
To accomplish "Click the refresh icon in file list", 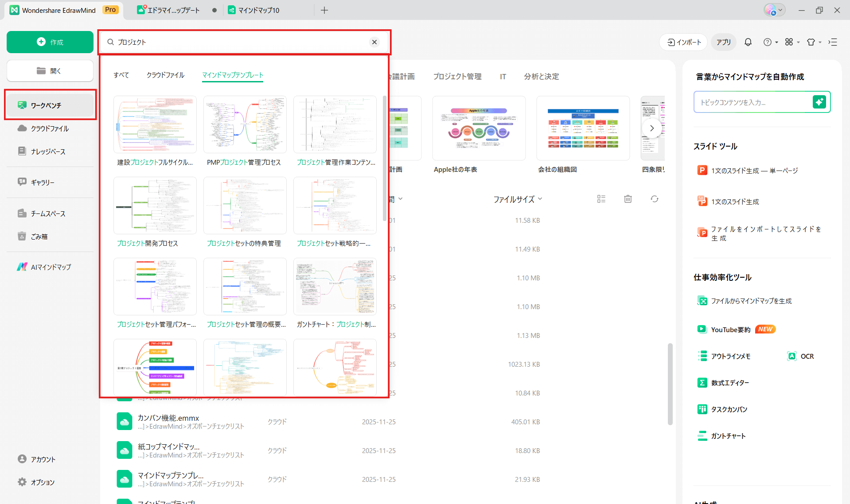I will (654, 199).
